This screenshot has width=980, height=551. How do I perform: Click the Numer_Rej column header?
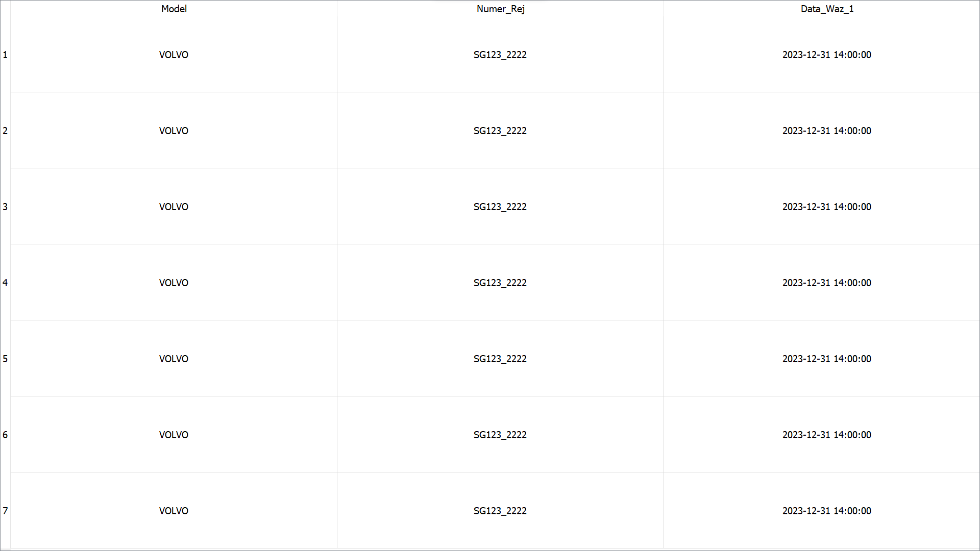pyautogui.click(x=500, y=9)
